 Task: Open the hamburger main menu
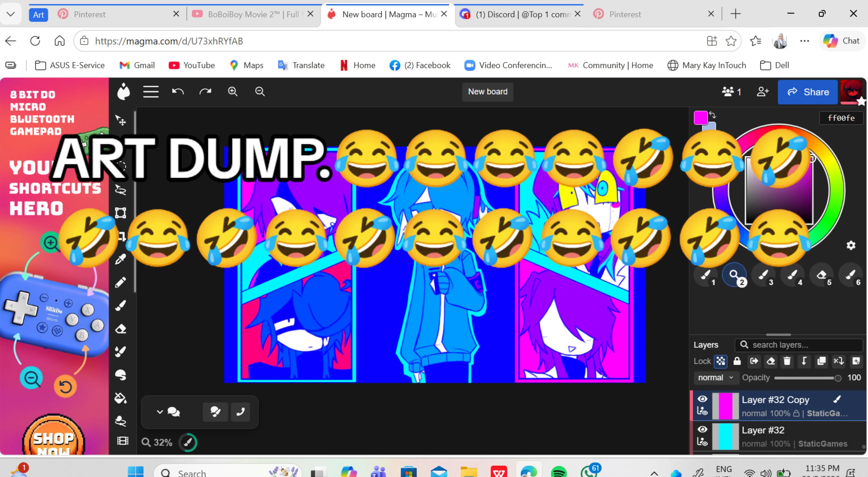pyautogui.click(x=151, y=92)
